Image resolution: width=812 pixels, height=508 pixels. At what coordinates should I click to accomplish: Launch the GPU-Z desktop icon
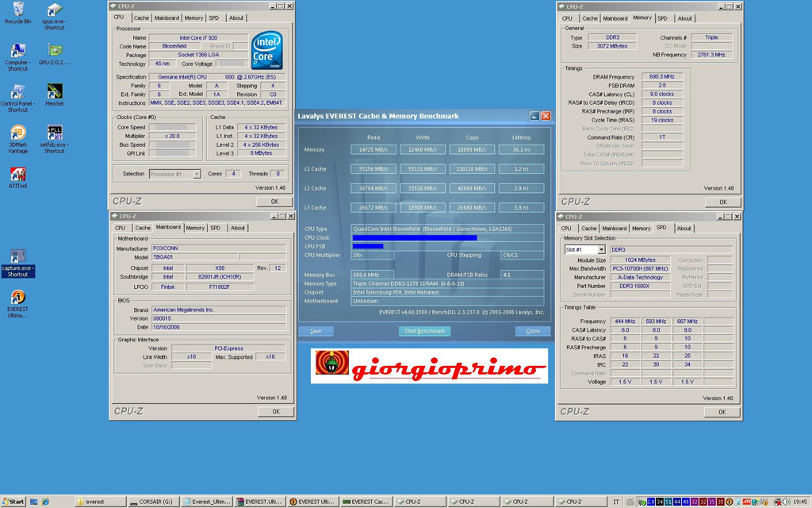pyautogui.click(x=55, y=54)
